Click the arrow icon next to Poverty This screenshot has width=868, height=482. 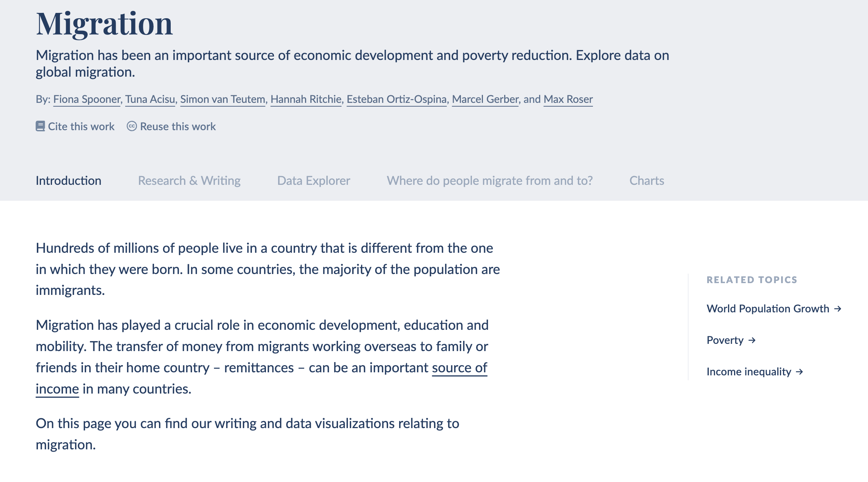pos(752,340)
